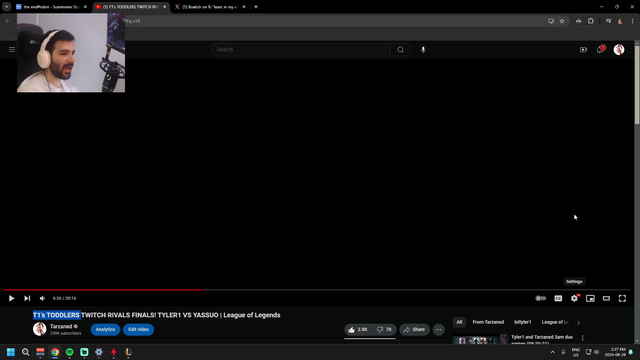Open the media control icon in the toolbar
Image resolution: width=640 pixels, height=360 pixels.
(609, 21)
